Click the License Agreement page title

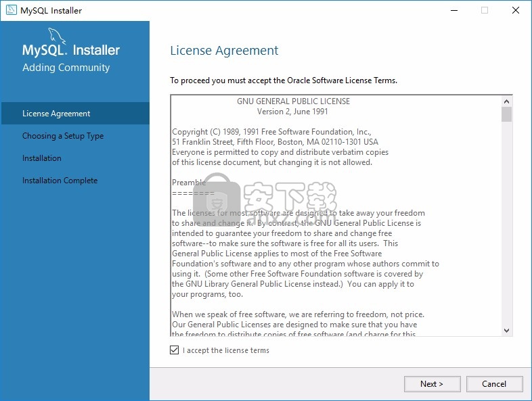click(x=224, y=50)
